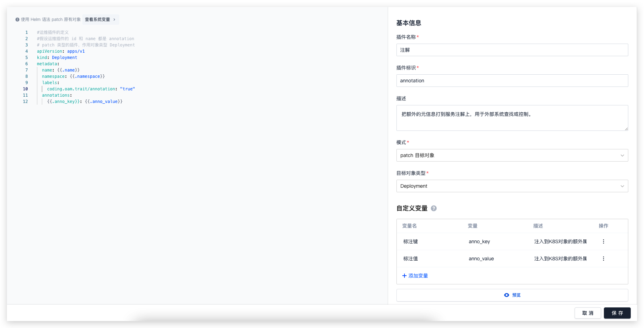Click line number 12 in the editor gutter
This screenshot has width=644, height=328.
tap(25, 102)
